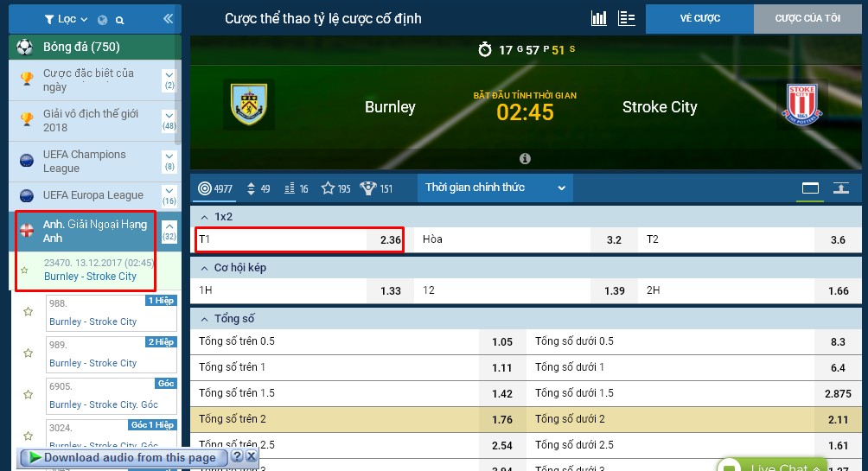Expand Giải vô địch thế giới 2018
Viewport: 868px width, 471px height.
pyautogui.click(x=169, y=121)
